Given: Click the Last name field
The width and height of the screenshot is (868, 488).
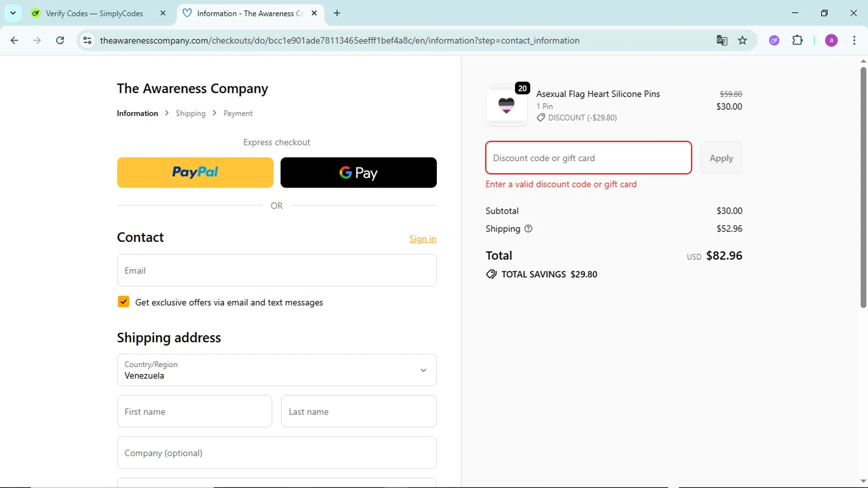Looking at the screenshot, I should (x=359, y=412).
